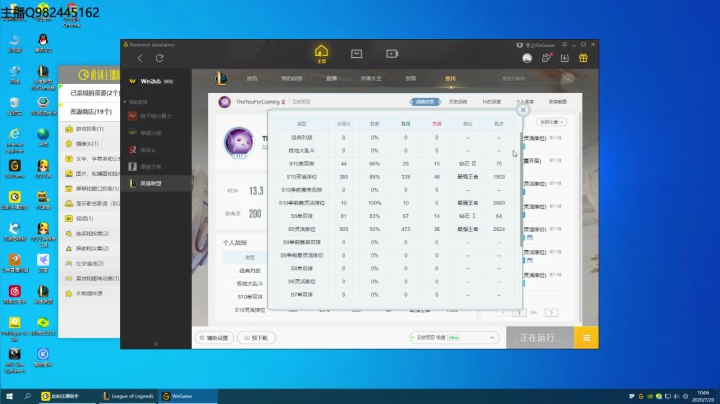Switch to the 战绩查询 tab

(x=450, y=79)
